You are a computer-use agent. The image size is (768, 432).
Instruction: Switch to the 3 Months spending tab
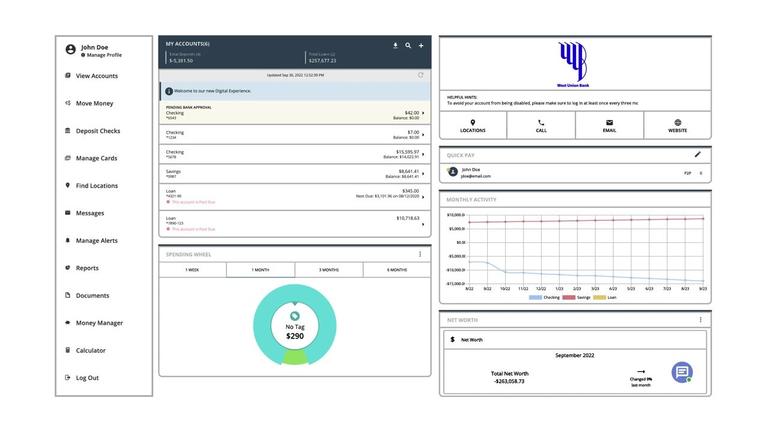[x=329, y=270]
